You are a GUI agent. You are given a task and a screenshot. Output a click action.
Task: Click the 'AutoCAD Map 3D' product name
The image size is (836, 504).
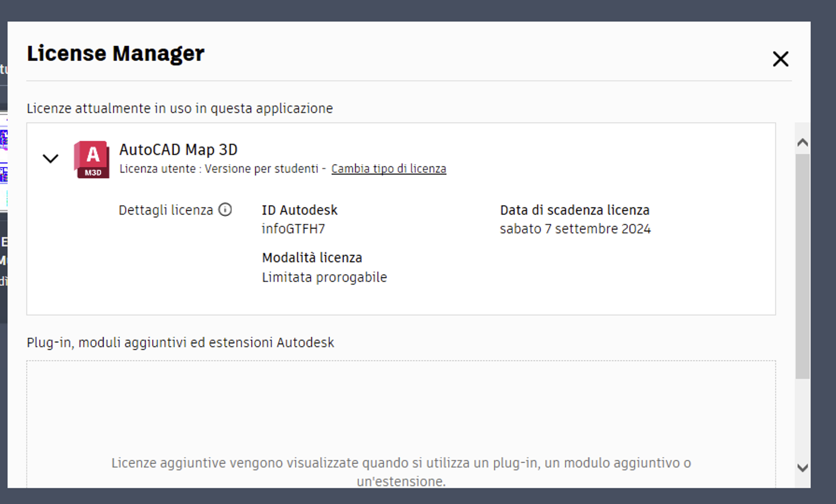[178, 150]
